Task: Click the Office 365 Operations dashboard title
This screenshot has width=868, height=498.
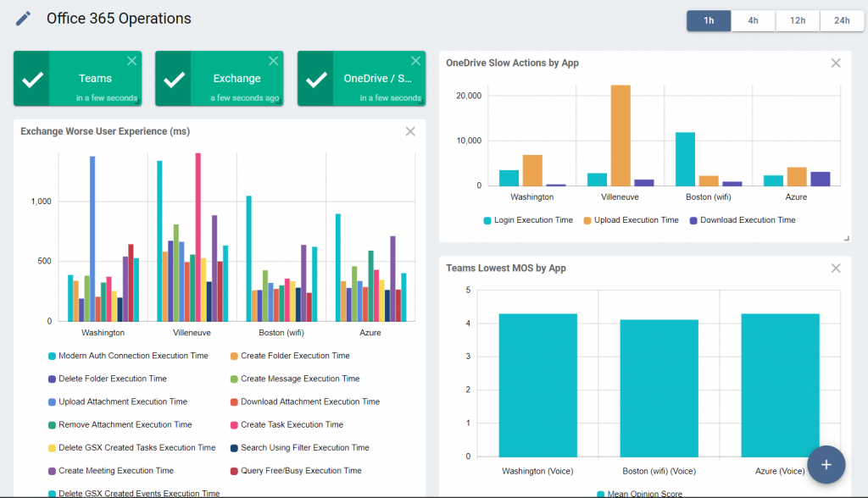Action: point(119,19)
